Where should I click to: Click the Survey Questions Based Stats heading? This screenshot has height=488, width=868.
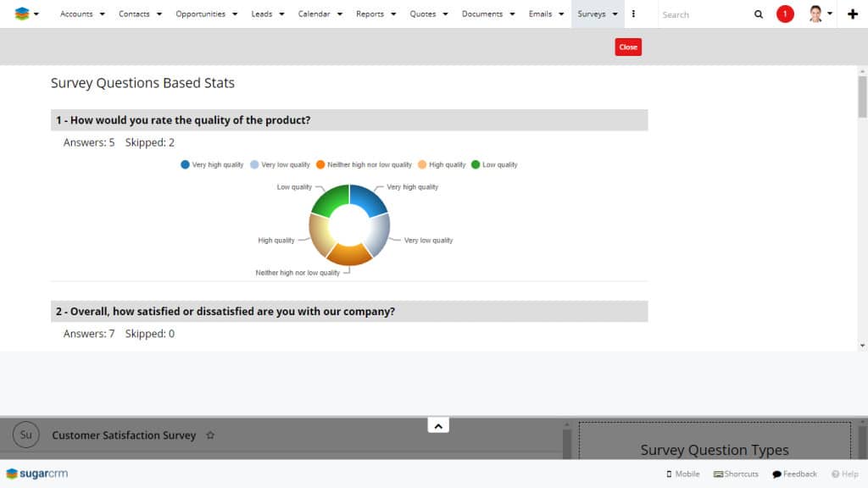tap(142, 83)
